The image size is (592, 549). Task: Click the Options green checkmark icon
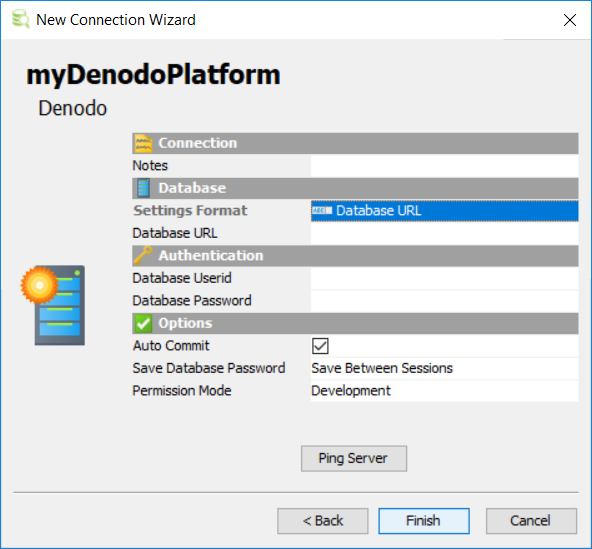tap(143, 323)
